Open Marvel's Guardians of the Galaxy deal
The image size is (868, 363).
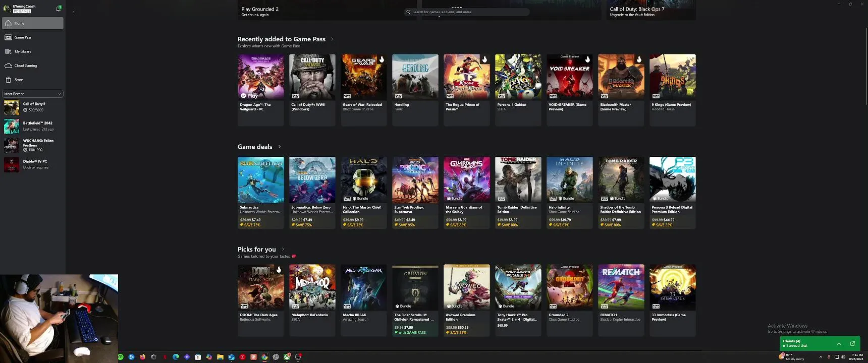coord(467,193)
